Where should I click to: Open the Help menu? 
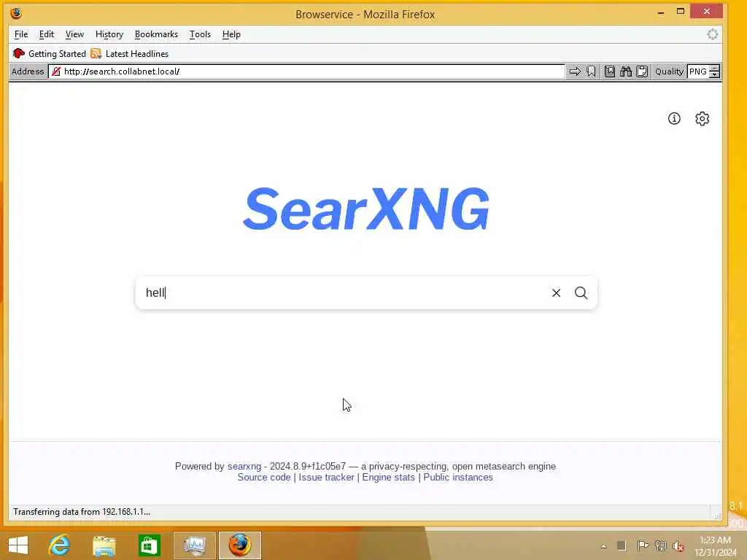coord(231,34)
